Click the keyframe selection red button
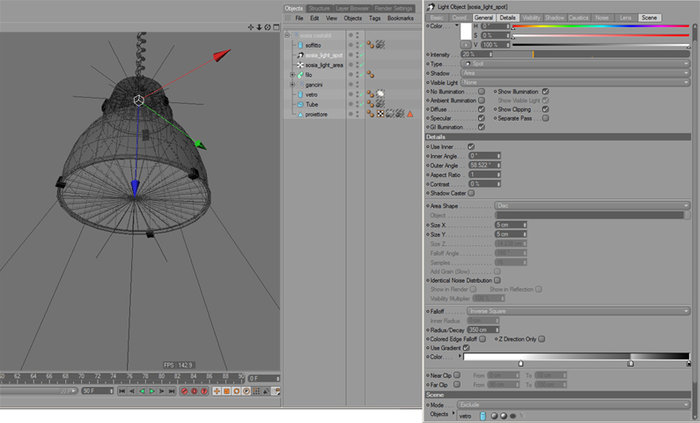 pos(204,391)
